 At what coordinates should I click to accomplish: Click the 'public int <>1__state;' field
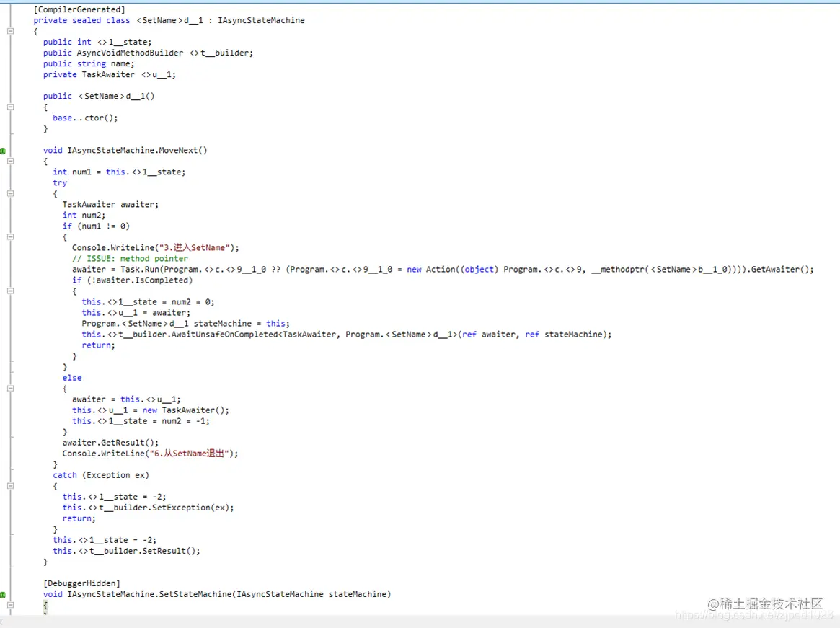pos(97,42)
